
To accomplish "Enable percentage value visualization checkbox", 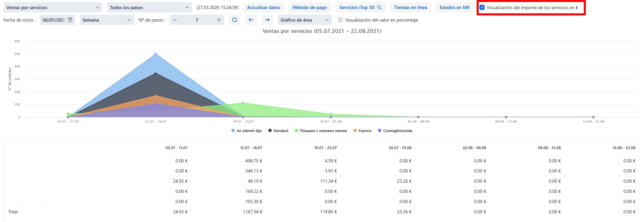I will (340, 20).
